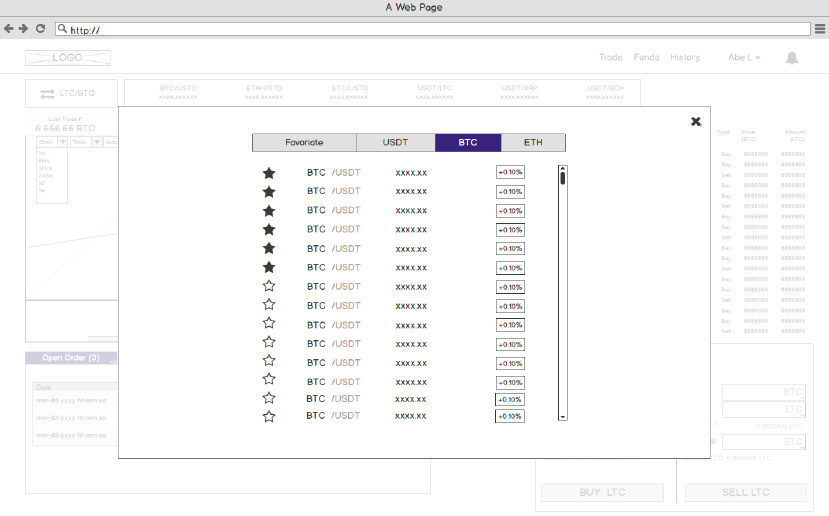Select the ETC/USTD ticker in the top strip

349,92
